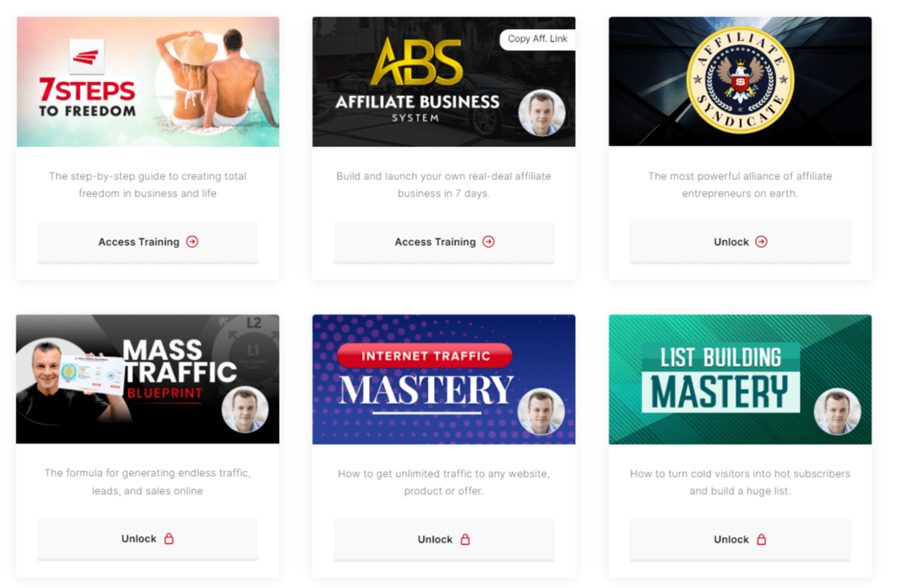The image size is (897, 588).
Task: Select the Internet Traffic Mastery banner
Action: pyautogui.click(x=444, y=379)
